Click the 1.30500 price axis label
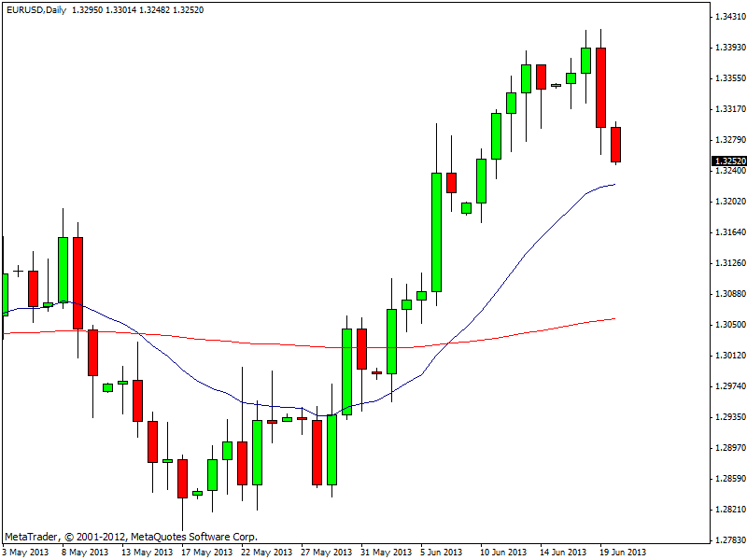The image size is (747, 560). pyautogui.click(x=729, y=325)
